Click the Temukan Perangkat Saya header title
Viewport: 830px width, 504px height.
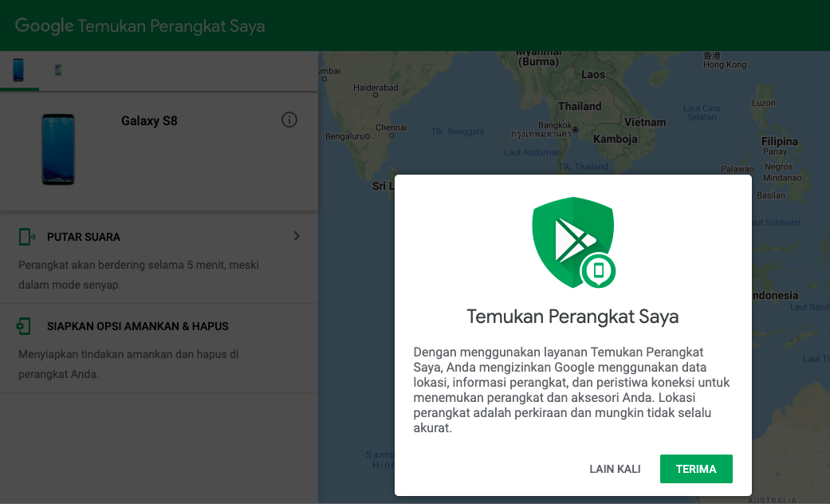171,26
